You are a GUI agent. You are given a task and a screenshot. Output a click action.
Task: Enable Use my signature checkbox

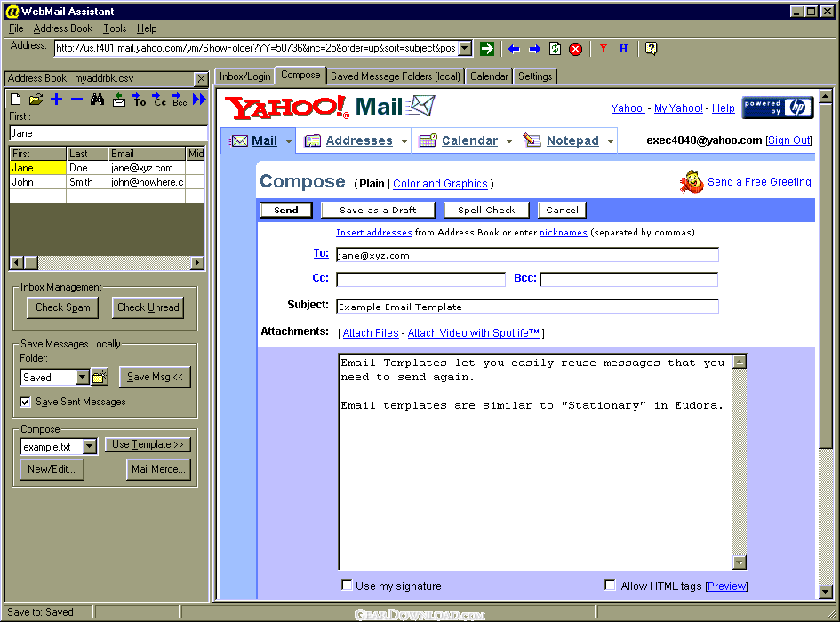(347, 585)
